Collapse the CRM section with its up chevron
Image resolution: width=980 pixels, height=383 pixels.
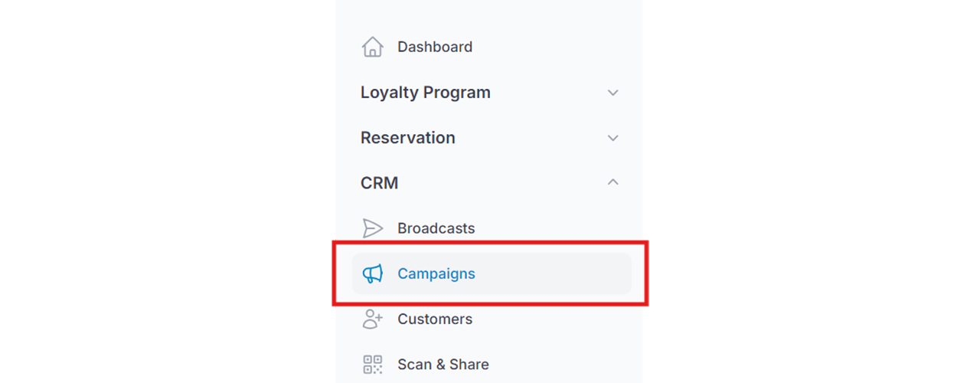click(x=612, y=182)
